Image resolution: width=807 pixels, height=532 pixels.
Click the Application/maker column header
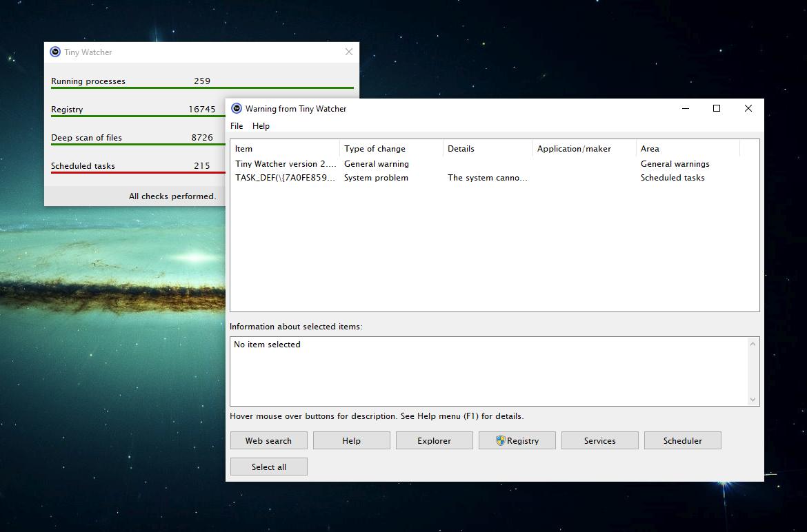point(585,149)
